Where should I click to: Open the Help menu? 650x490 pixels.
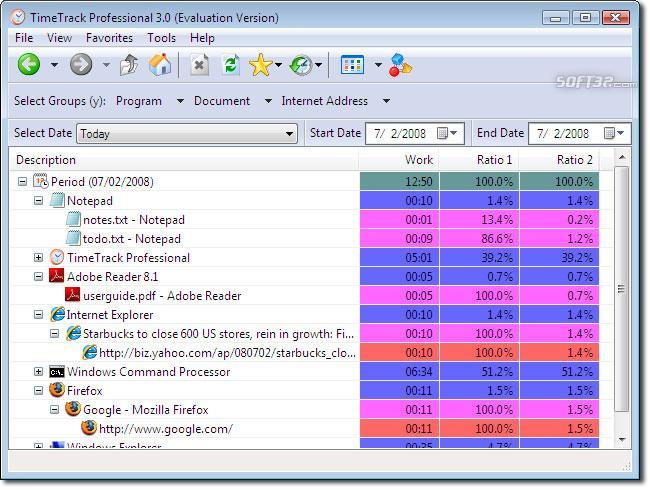(x=202, y=38)
